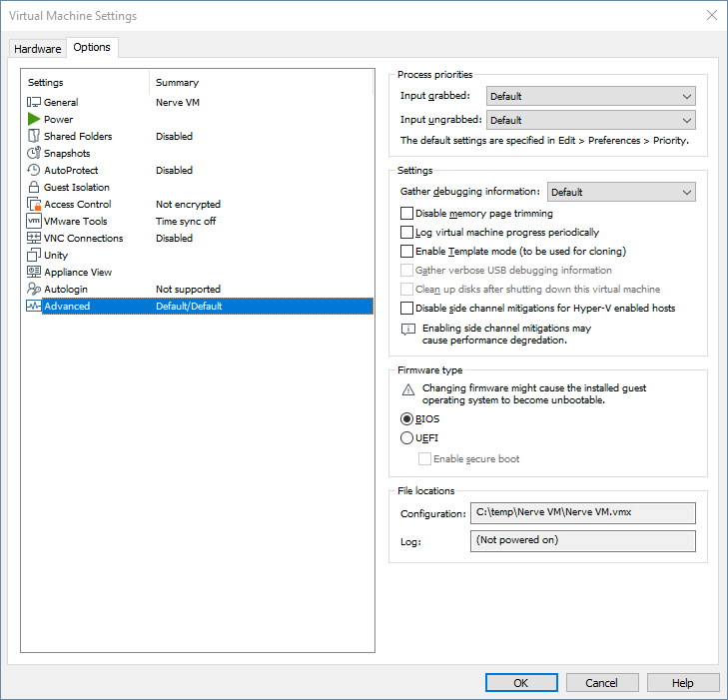Select the UEFI firmware radio button
728x700 pixels.
406,437
